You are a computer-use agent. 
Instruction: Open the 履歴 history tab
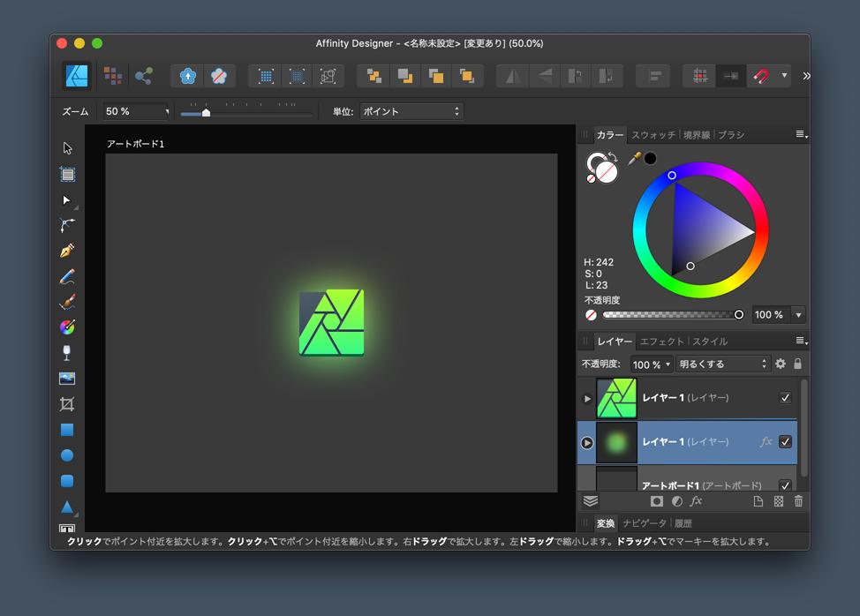pos(683,522)
